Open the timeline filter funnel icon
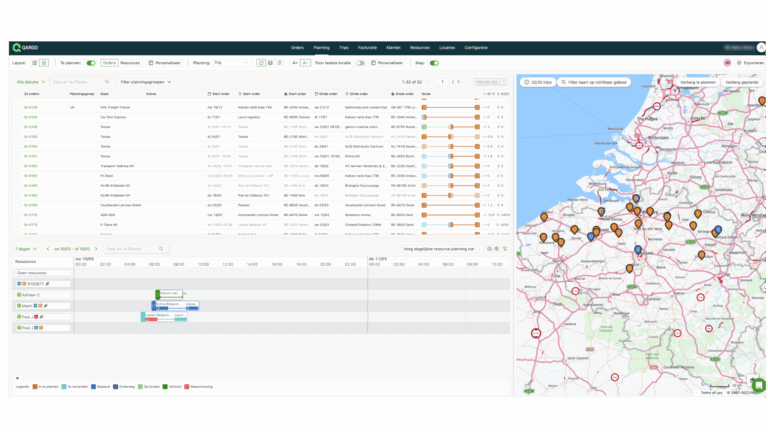Image resolution: width=768 pixels, height=432 pixels. tap(505, 249)
